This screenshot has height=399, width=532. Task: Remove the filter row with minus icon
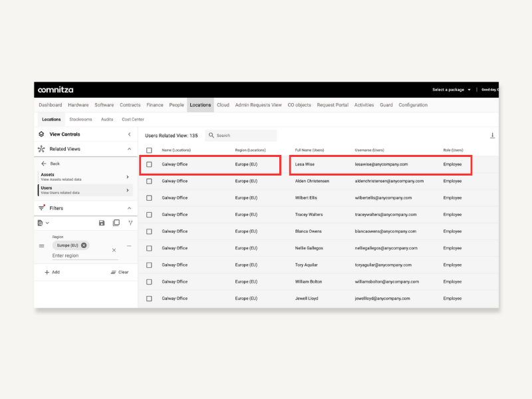point(129,245)
